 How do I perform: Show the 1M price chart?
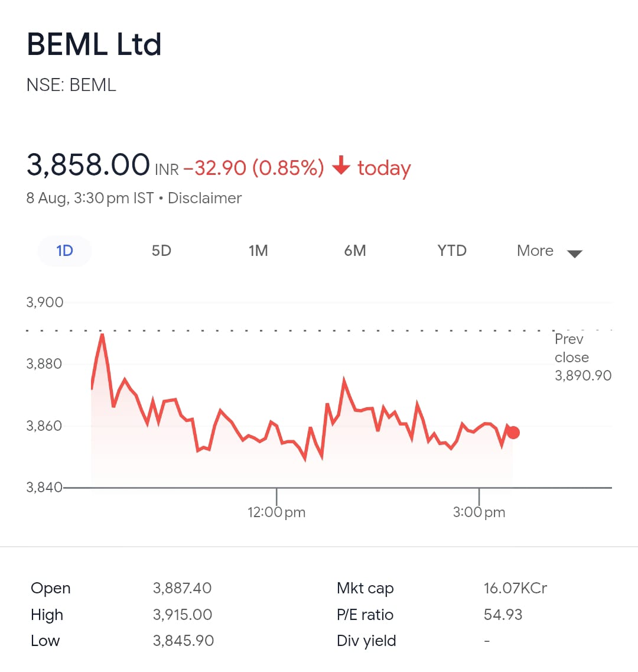pos(258,251)
